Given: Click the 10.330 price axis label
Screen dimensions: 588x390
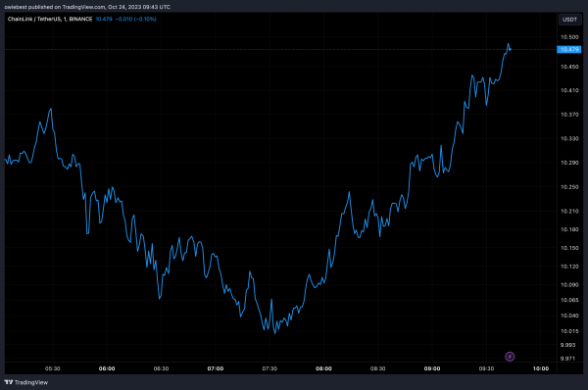Looking at the screenshot, I should click(569, 139).
